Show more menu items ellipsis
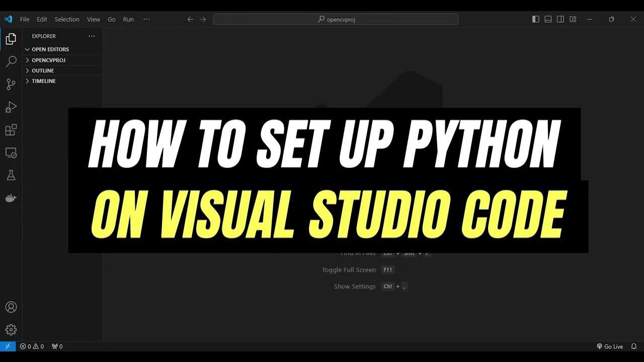The height and width of the screenshot is (362, 644). (x=146, y=19)
